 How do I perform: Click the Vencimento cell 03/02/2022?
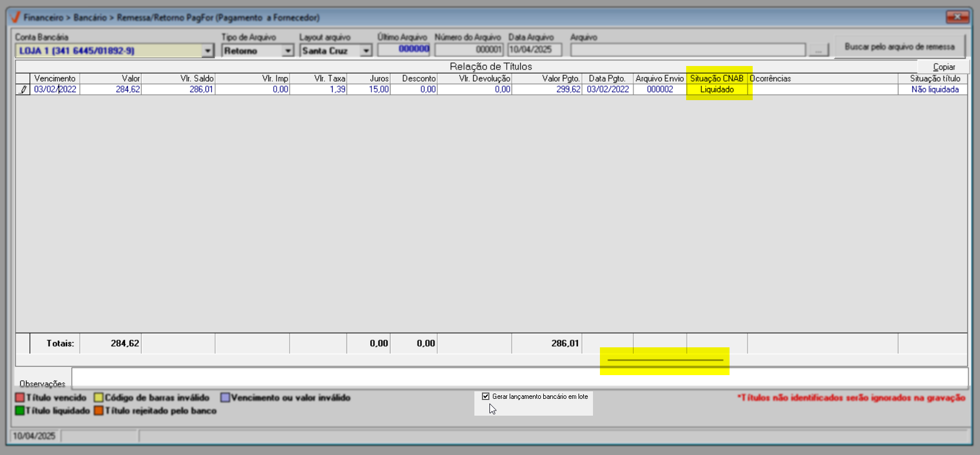(x=55, y=90)
